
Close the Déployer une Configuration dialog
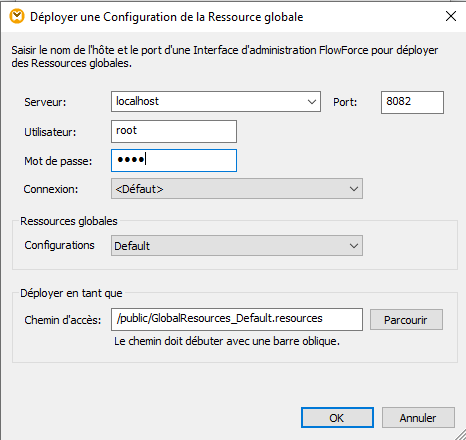(x=451, y=16)
